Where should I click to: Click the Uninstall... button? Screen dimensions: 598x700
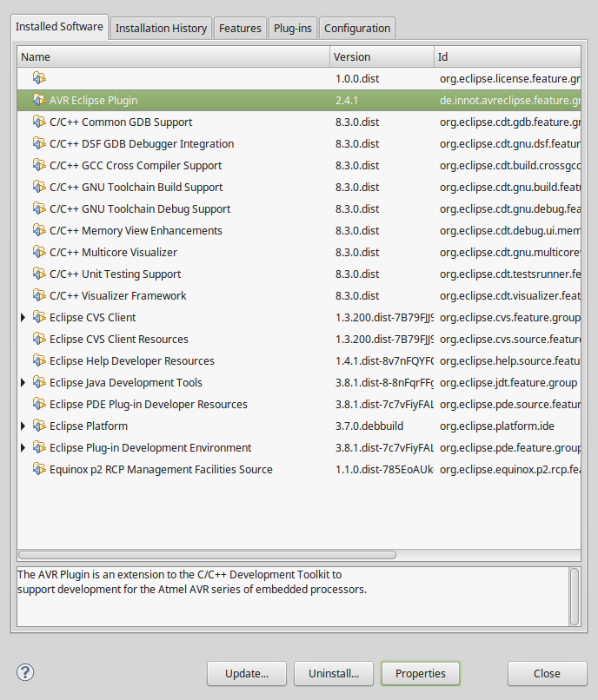coord(334,673)
